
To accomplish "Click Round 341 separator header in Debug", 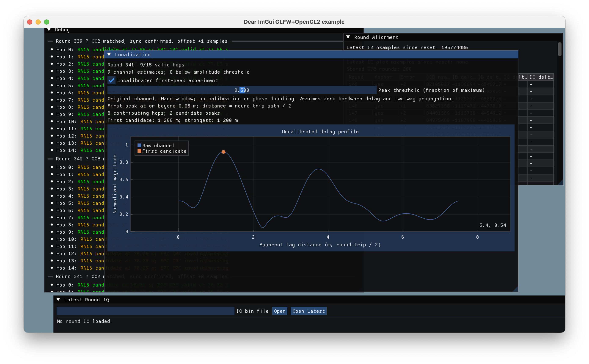I will point(80,277).
